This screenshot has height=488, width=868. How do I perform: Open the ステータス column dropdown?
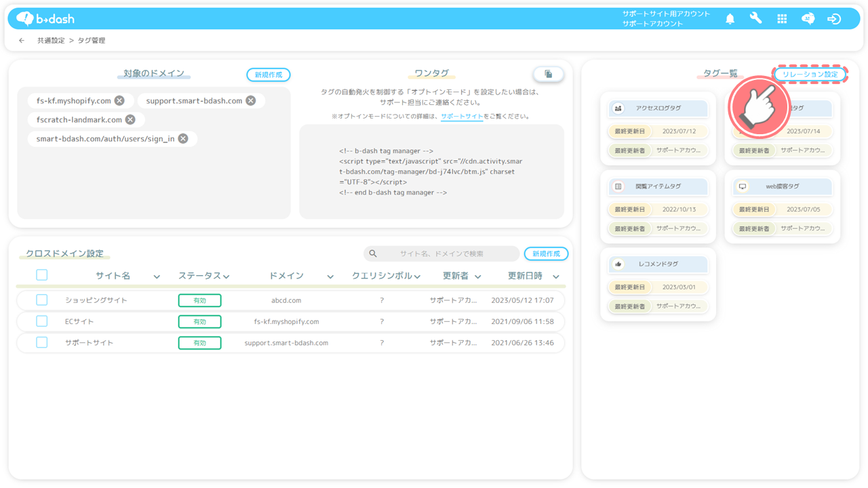226,277
